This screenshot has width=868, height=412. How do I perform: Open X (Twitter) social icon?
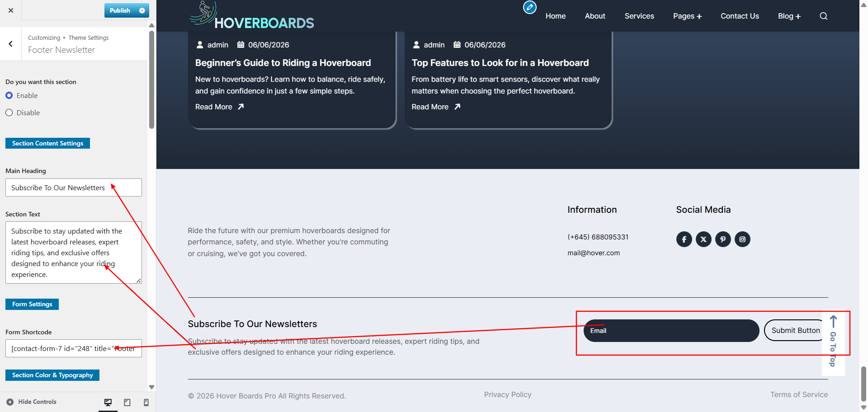coord(703,239)
